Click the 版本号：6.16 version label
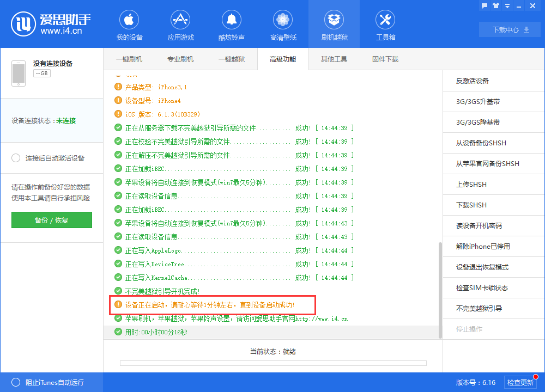 click(475, 382)
